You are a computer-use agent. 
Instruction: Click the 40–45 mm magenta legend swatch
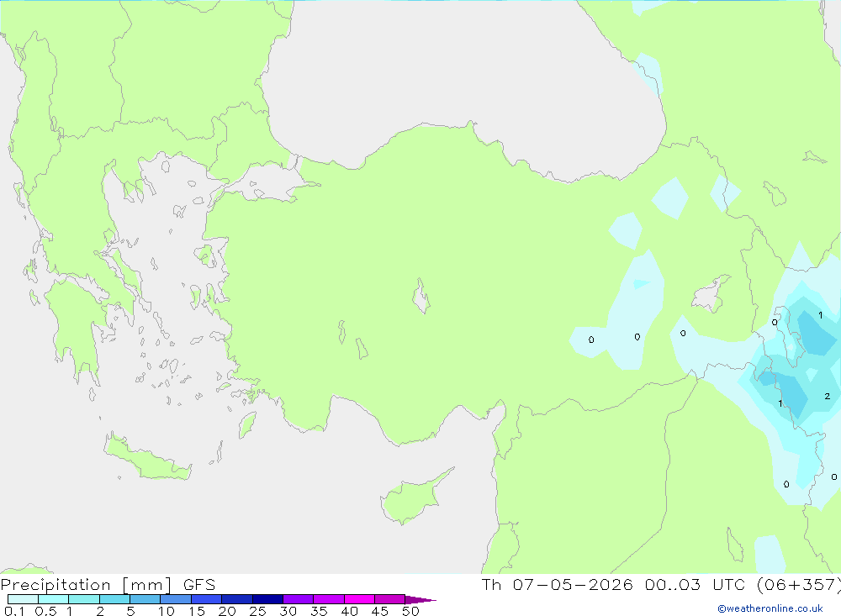click(x=359, y=599)
